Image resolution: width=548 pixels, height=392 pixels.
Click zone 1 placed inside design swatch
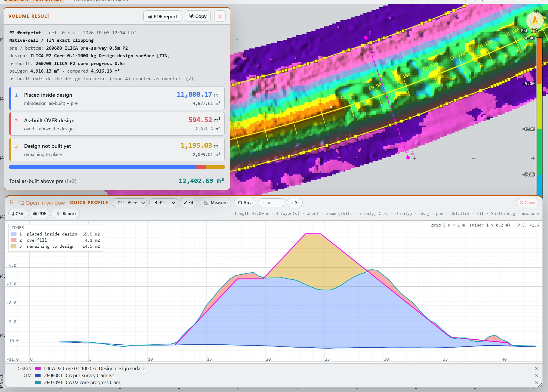click(x=14, y=234)
